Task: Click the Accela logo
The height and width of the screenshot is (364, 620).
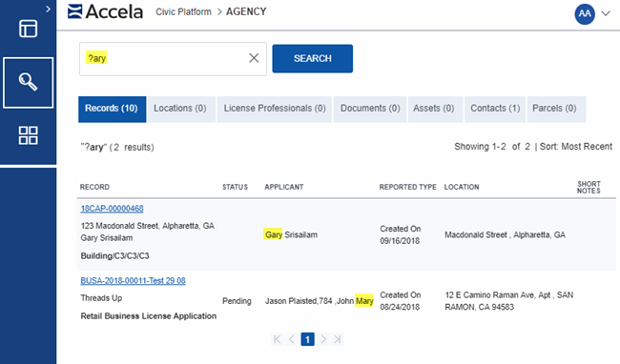Action: 105,11
